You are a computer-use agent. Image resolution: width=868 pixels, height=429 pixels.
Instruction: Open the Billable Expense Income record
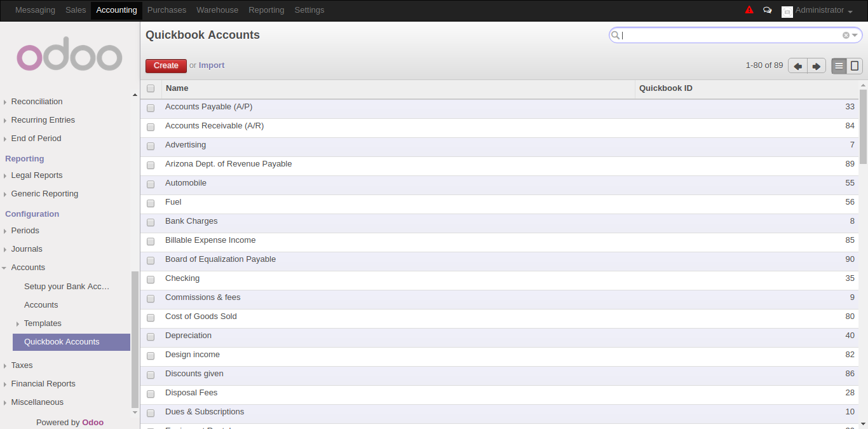coord(499,242)
